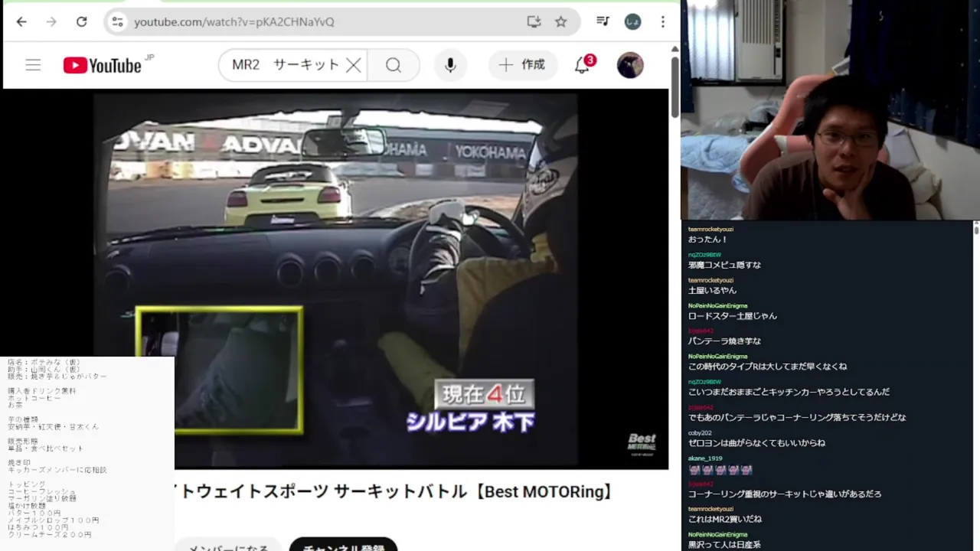Click chat message こいつまだおままごとキッチンカー

coord(789,392)
